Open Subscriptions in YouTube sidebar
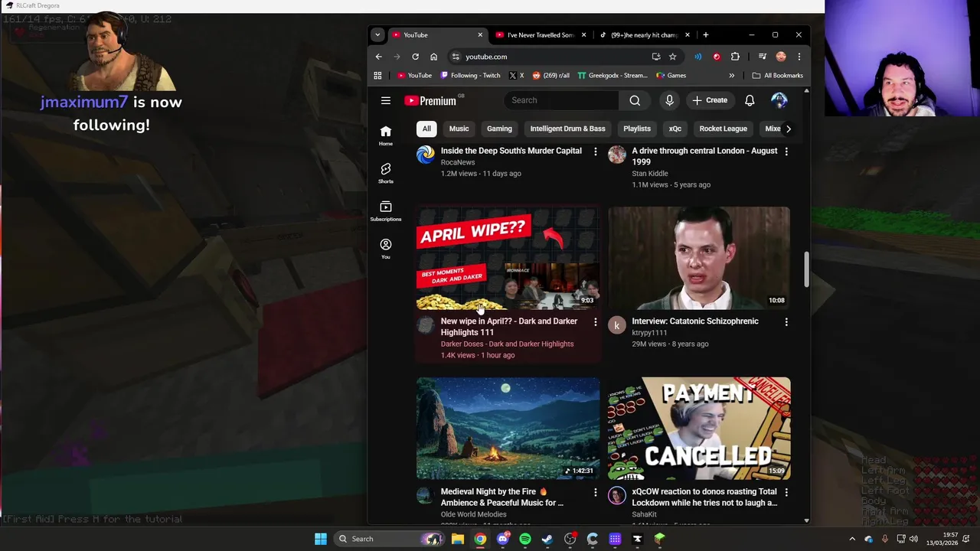Screen dimensions: 980x551 point(386,211)
